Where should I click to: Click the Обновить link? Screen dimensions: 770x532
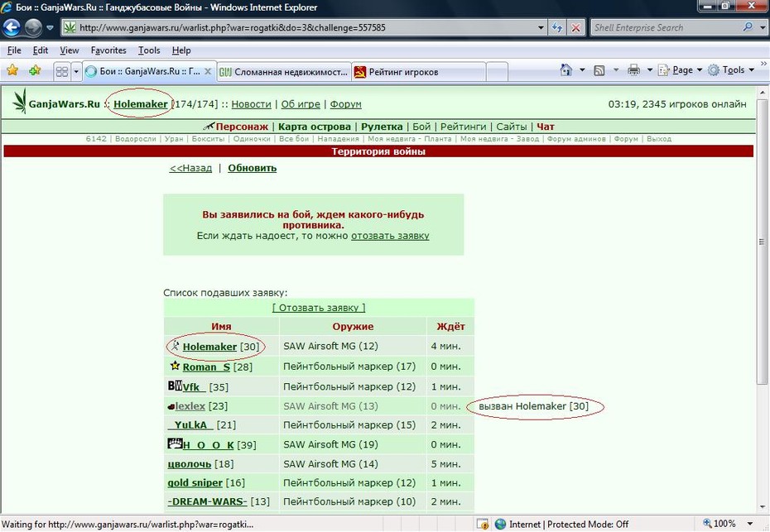(252, 168)
